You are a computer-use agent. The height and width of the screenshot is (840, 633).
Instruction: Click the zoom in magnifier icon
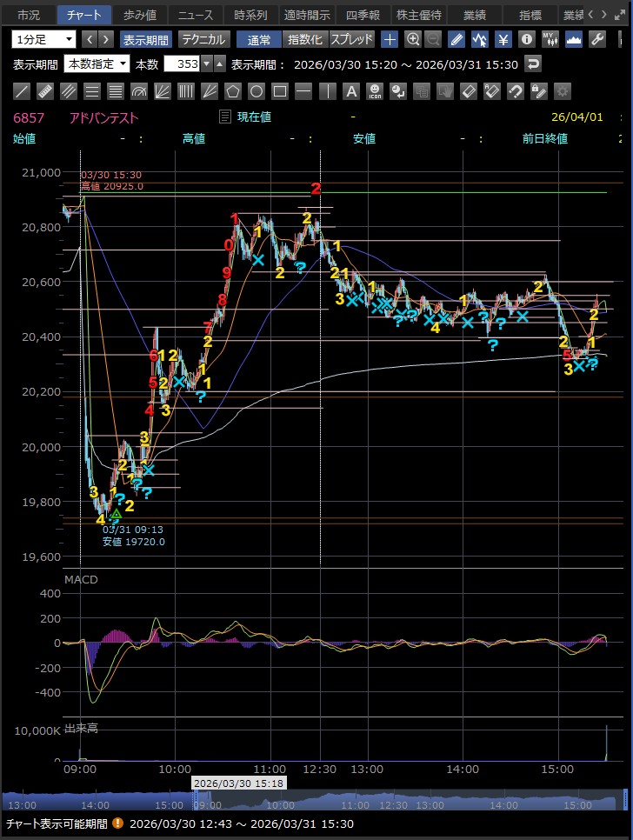coord(413,39)
